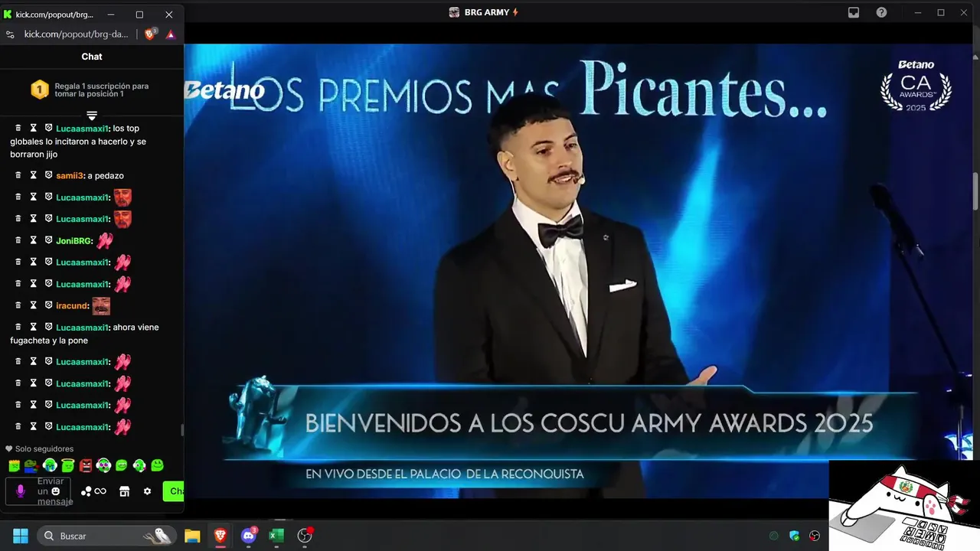Open the chat shop storefront icon
The height and width of the screenshot is (551, 980).
point(124,491)
